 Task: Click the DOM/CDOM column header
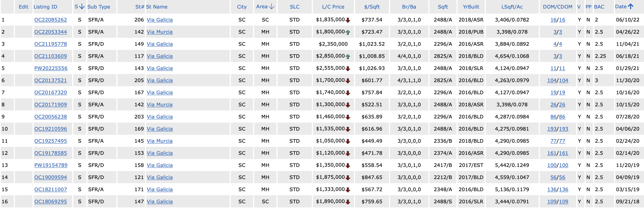tap(557, 7)
